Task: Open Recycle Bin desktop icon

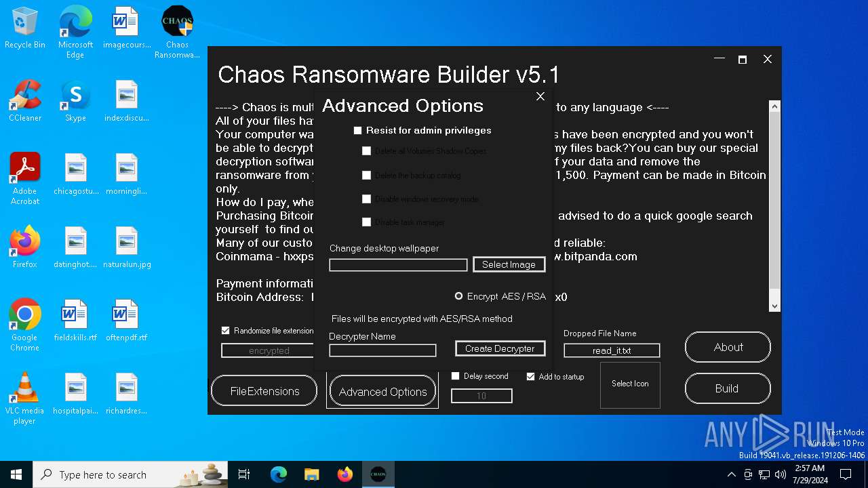Action: pos(25,28)
